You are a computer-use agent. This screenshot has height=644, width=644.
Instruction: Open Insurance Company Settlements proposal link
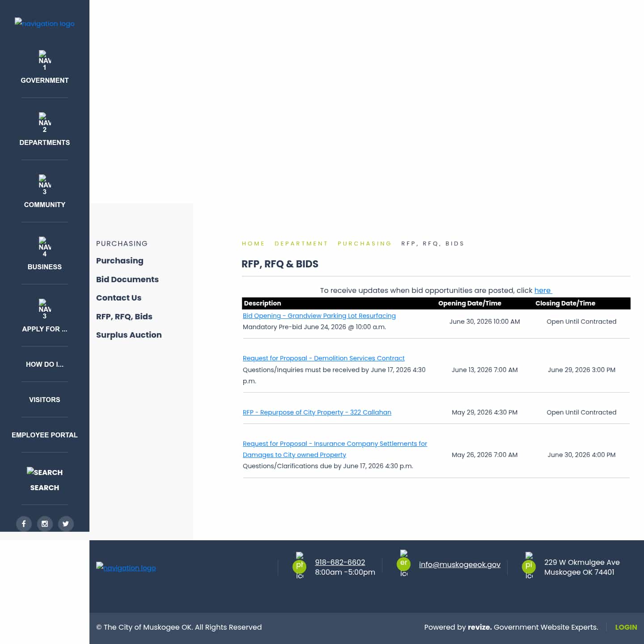tap(335, 449)
